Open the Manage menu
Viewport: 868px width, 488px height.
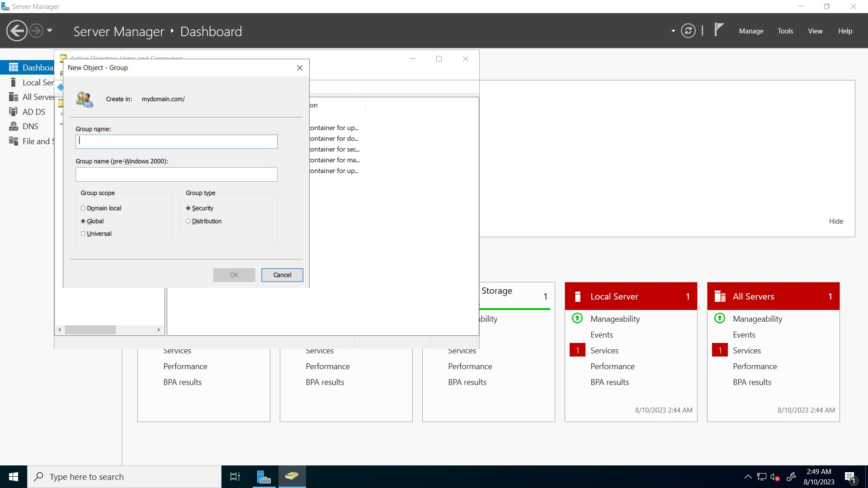751,31
